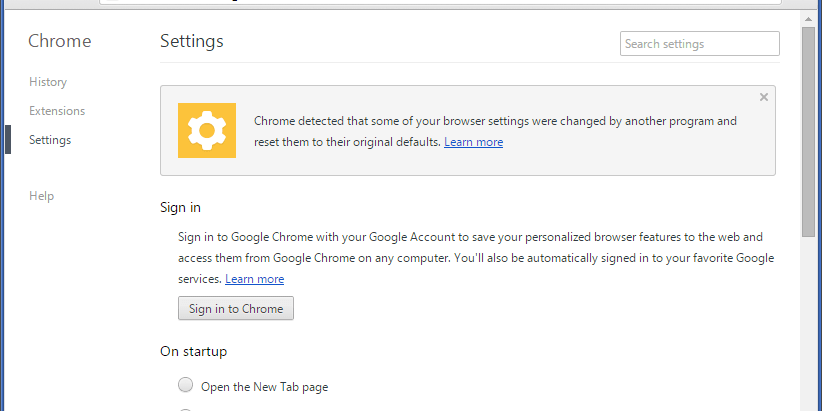
Task: Open Learn more link in the reset banner
Action: coord(473,142)
